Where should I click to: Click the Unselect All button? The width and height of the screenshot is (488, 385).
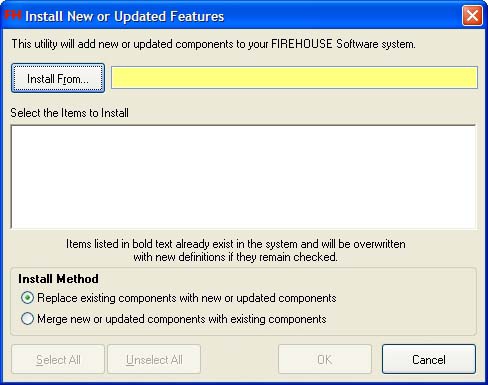(154, 359)
